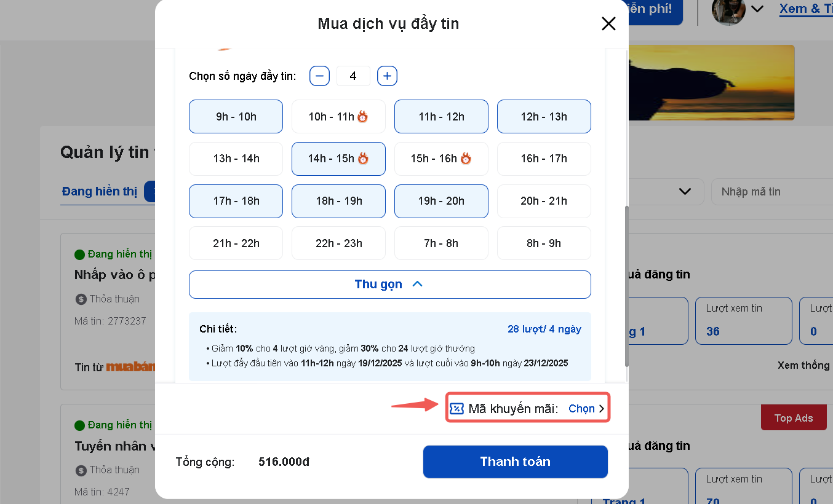Click the user avatar in header

pos(728,10)
